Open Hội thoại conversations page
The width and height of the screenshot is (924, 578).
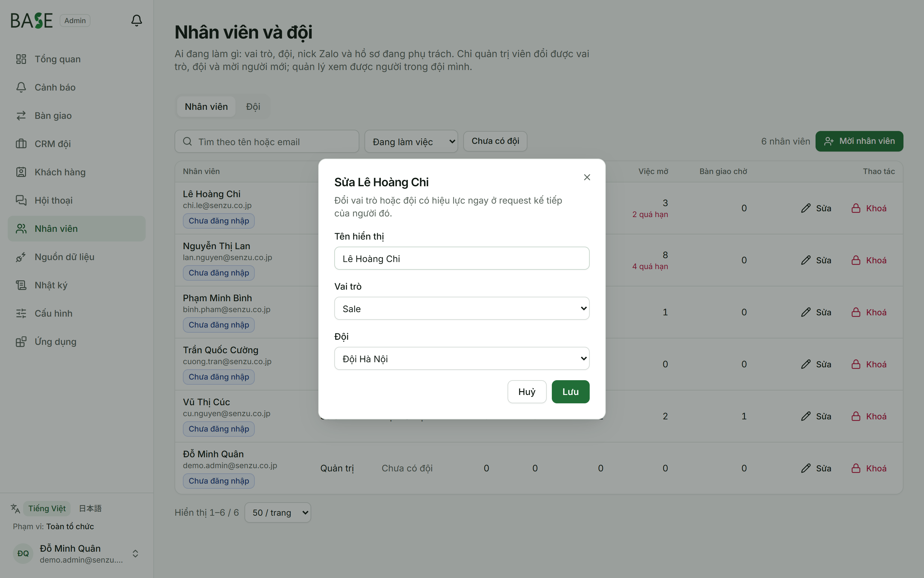pos(76,200)
